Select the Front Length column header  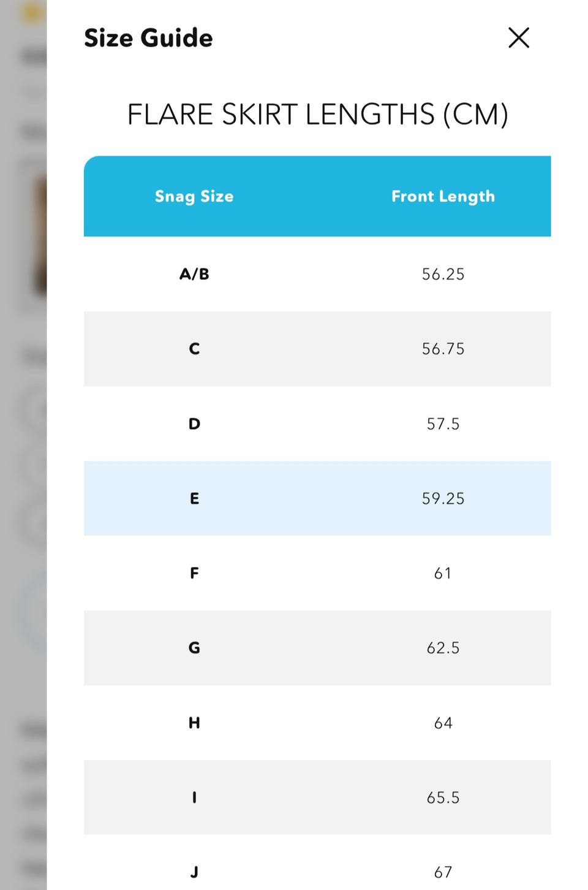coord(443,196)
